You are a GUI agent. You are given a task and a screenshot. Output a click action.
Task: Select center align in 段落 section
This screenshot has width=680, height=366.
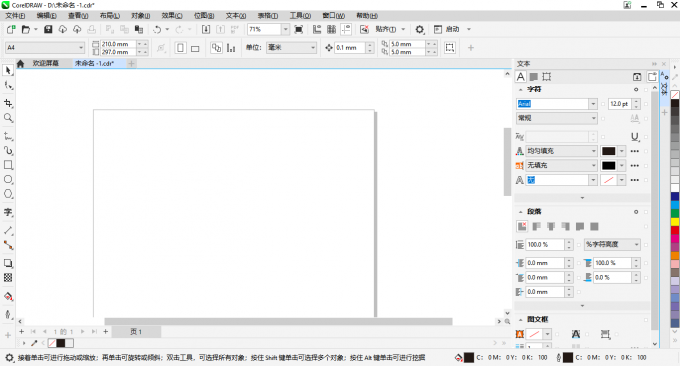(551, 226)
